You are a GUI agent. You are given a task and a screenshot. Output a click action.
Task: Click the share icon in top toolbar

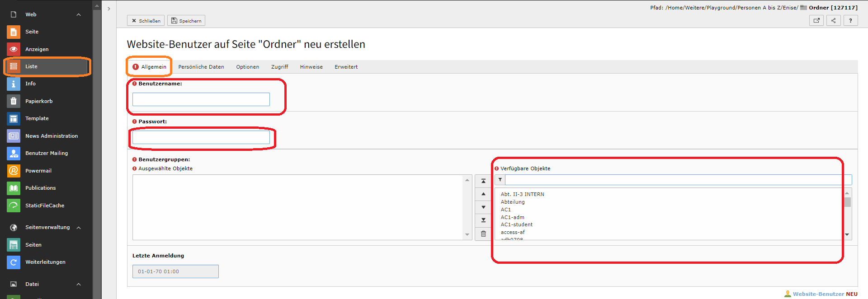833,21
